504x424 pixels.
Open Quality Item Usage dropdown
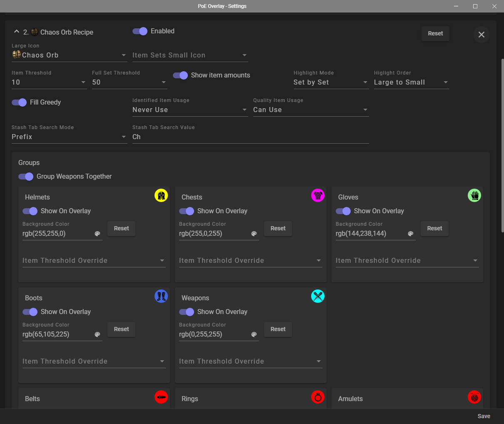point(311,110)
